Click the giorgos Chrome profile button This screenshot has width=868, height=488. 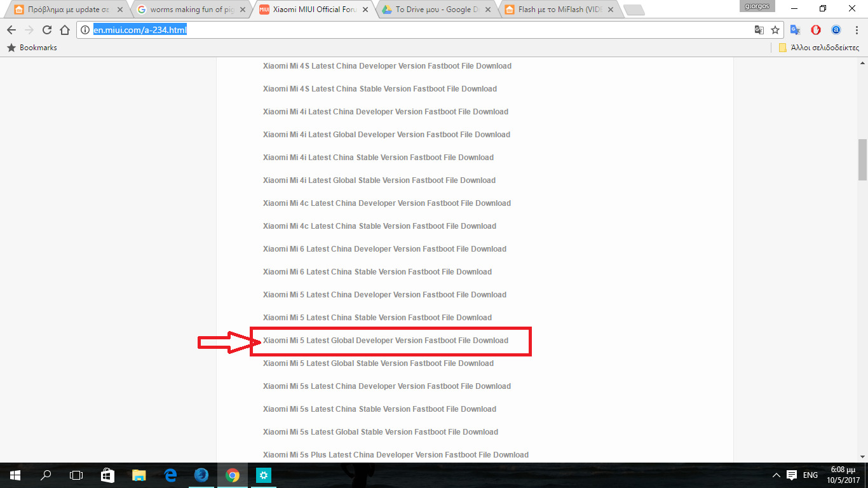tap(757, 6)
